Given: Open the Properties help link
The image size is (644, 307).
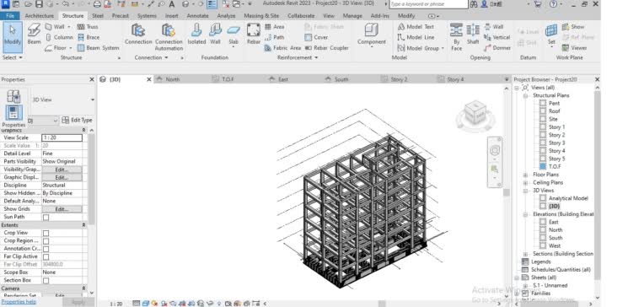Looking at the screenshot, I should [18, 302].
